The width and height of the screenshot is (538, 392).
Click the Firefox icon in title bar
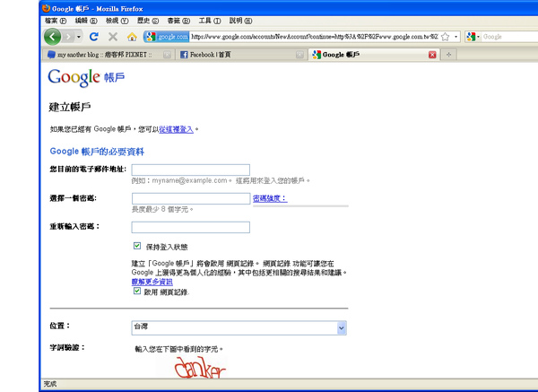(46, 8)
